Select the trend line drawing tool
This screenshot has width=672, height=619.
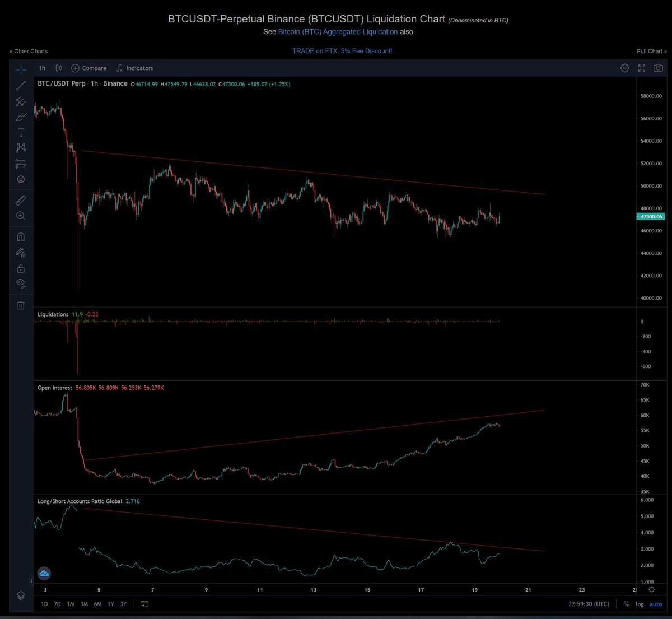coord(21,86)
